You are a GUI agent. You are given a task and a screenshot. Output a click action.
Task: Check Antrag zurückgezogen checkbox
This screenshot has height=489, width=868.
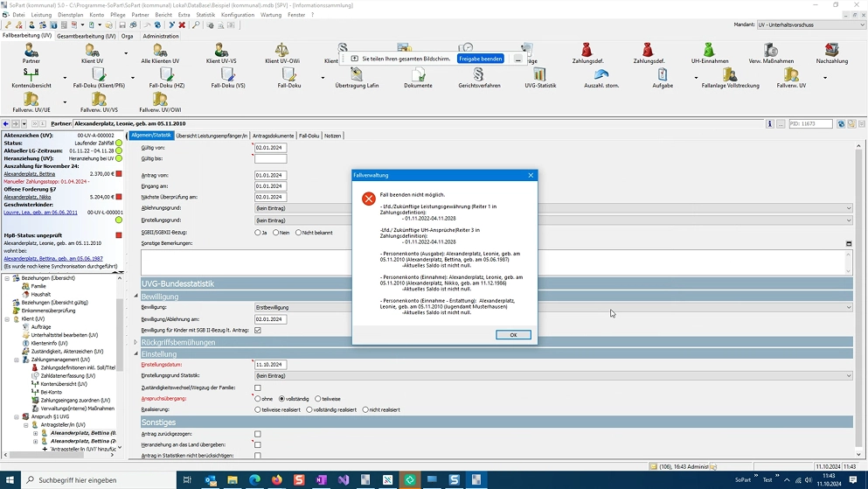point(258,434)
